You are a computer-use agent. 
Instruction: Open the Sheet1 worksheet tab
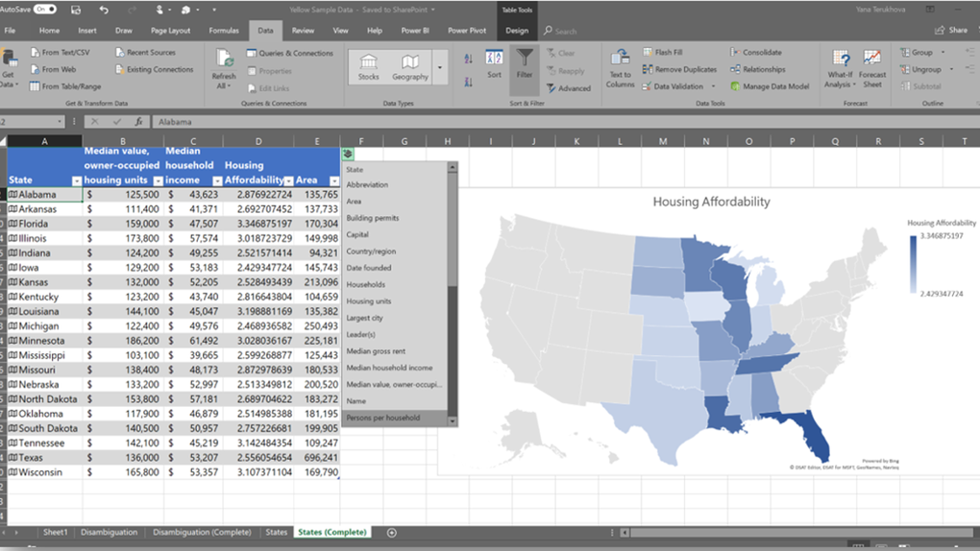click(x=55, y=532)
